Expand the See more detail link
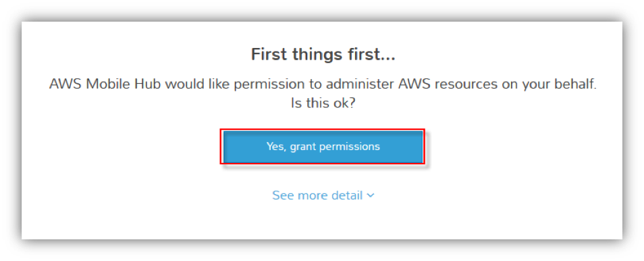Image resolution: width=644 pixels, height=261 pixels. click(323, 195)
